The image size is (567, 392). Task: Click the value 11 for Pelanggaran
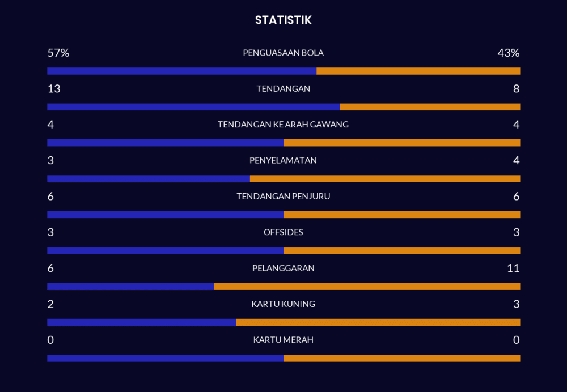click(513, 268)
